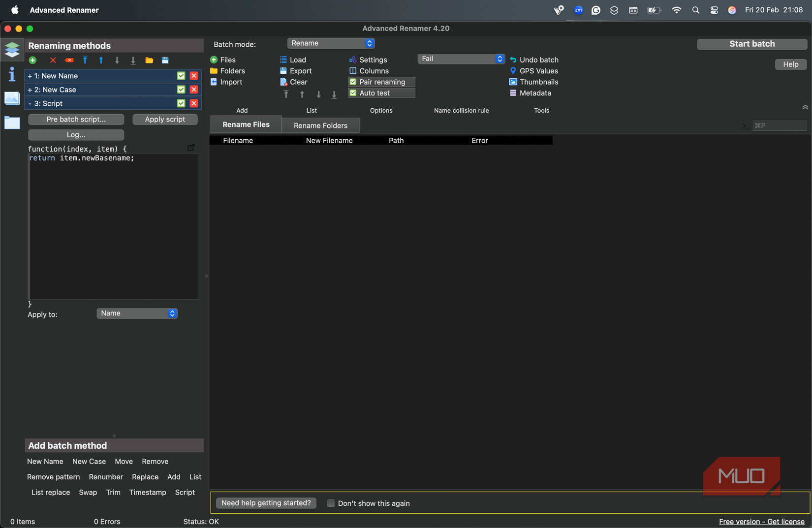Click the Free version - Get license link
Viewport: 812px width, 528px height.
(761, 522)
